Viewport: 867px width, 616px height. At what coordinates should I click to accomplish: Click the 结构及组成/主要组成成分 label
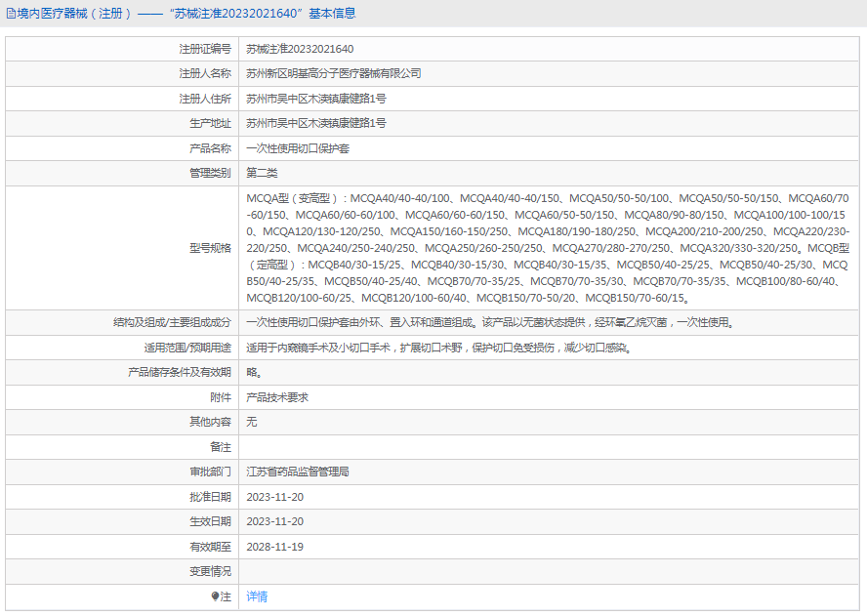173,322
